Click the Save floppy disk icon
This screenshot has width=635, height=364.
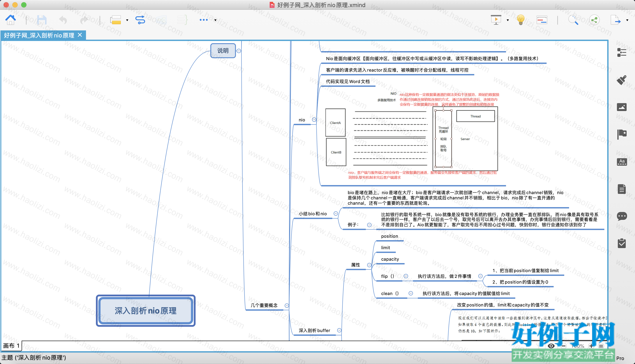(x=42, y=20)
